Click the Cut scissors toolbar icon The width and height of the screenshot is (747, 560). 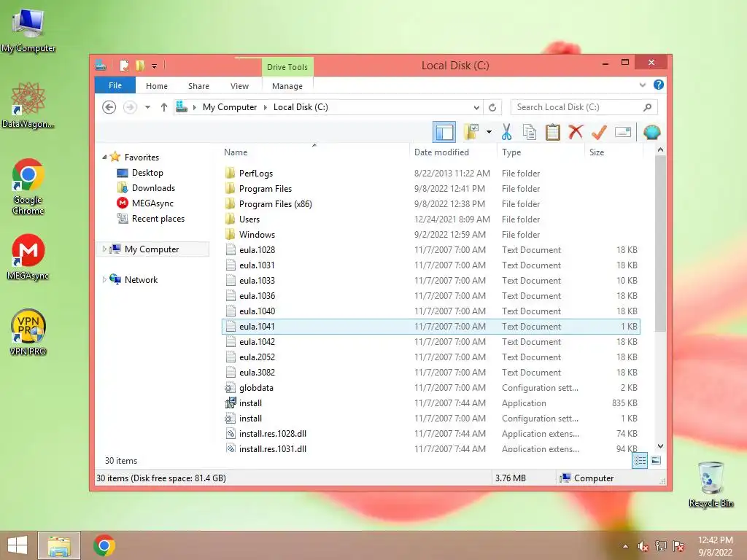coord(506,132)
